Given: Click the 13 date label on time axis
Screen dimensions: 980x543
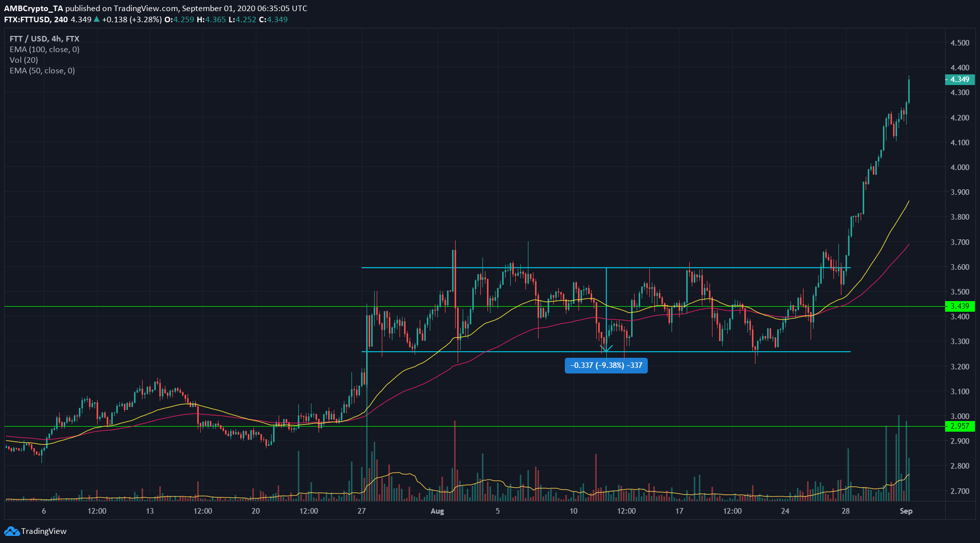Looking at the screenshot, I should click(x=150, y=511).
